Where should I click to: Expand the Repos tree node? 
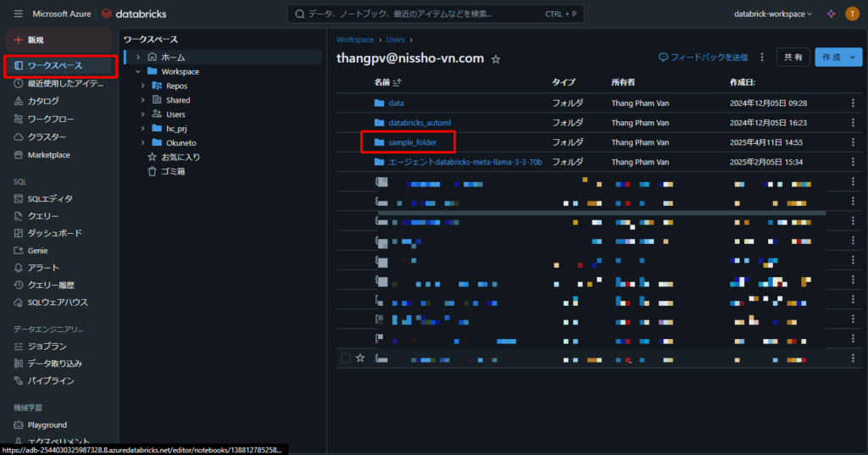(x=142, y=86)
